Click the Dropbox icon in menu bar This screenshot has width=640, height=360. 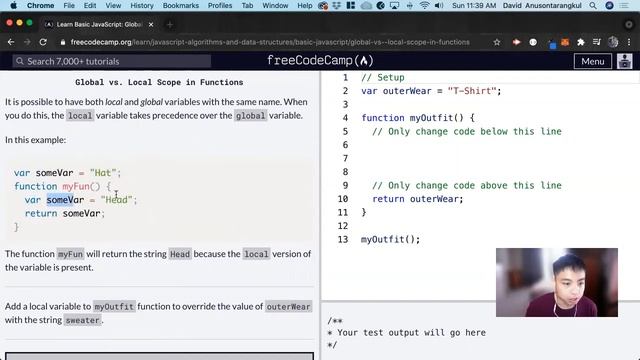point(336,5)
